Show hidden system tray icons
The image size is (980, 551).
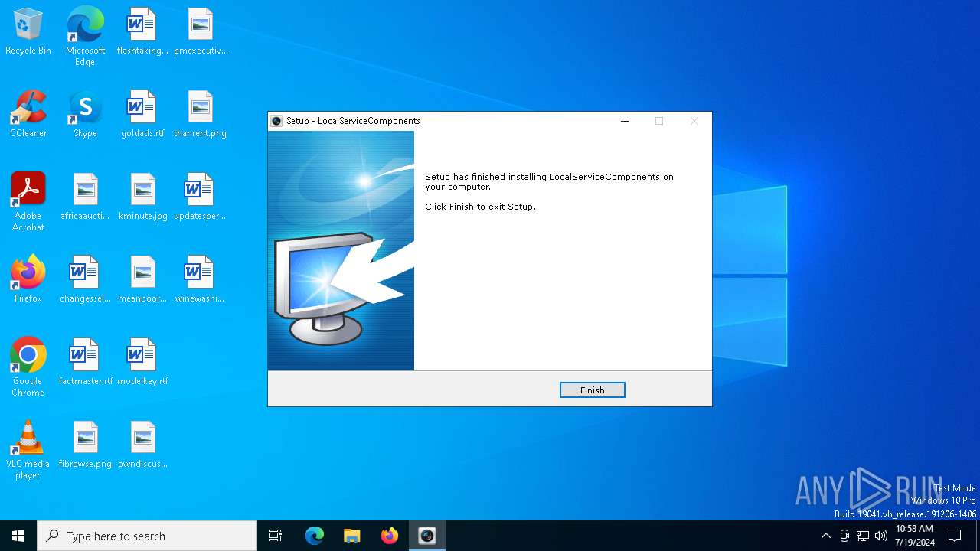tap(825, 536)
